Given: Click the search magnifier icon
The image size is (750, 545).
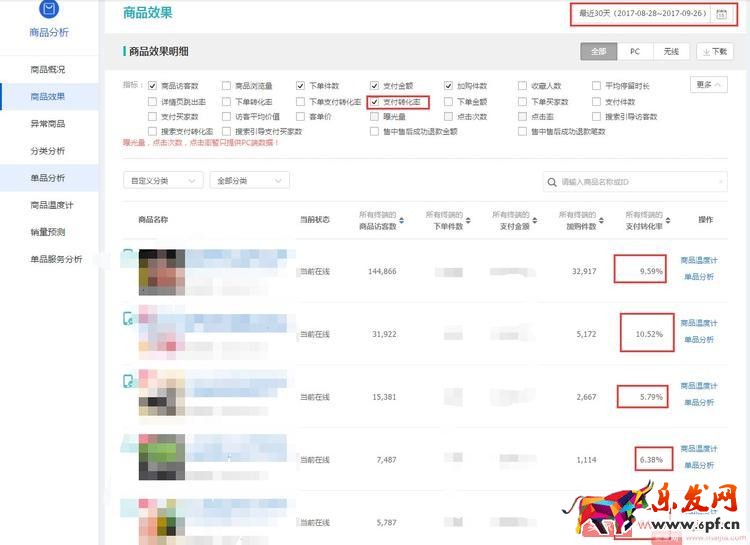Looking at the screenshot, I should pyautogui.click(x=551, y=182).
